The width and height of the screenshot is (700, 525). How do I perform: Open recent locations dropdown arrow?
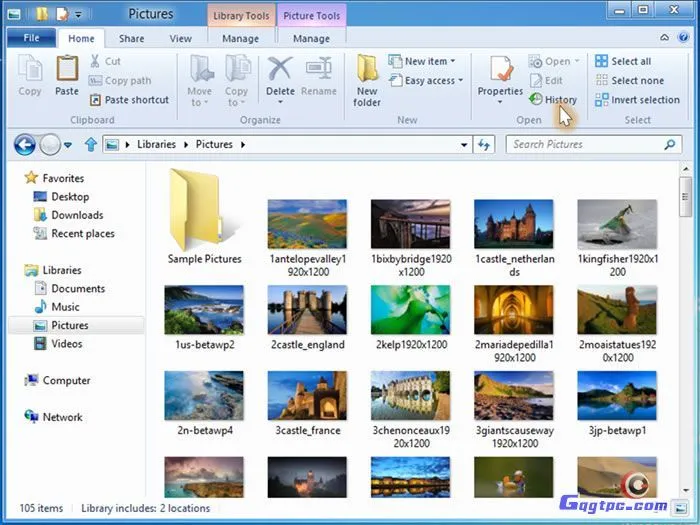point(68,145)
